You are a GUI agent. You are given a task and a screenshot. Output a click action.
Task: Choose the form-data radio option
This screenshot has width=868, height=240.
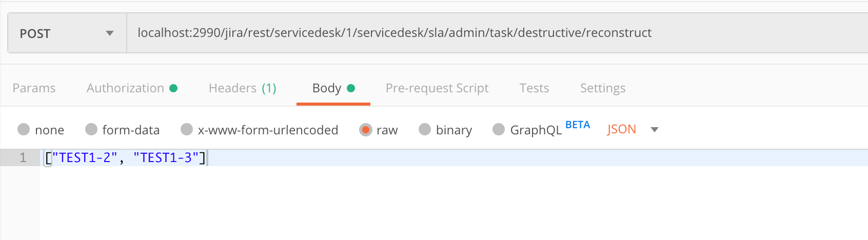click(91, 129)
